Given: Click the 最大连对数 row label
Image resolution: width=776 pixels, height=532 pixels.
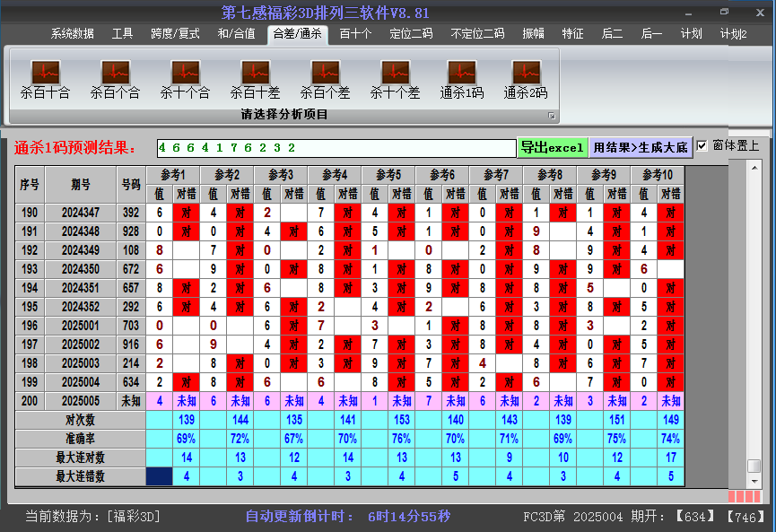Looking at the screenshot, I should click(x=80, y=458).
